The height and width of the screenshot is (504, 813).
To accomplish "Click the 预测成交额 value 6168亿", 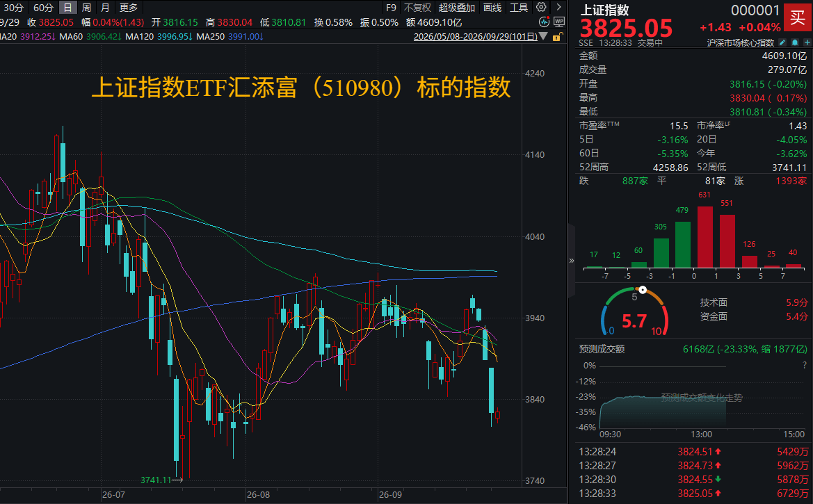I will click(698, 349).
